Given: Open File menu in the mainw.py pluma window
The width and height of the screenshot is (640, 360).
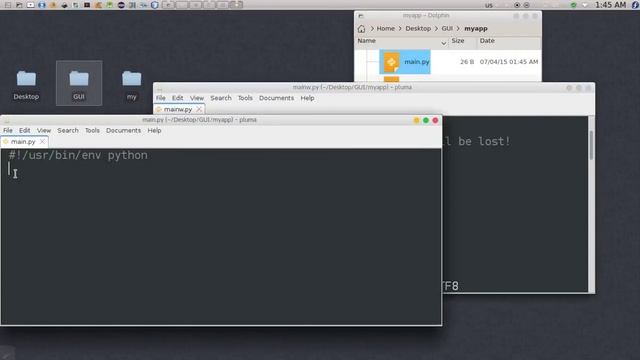Looking at the screenshot, I should point(161,98).
